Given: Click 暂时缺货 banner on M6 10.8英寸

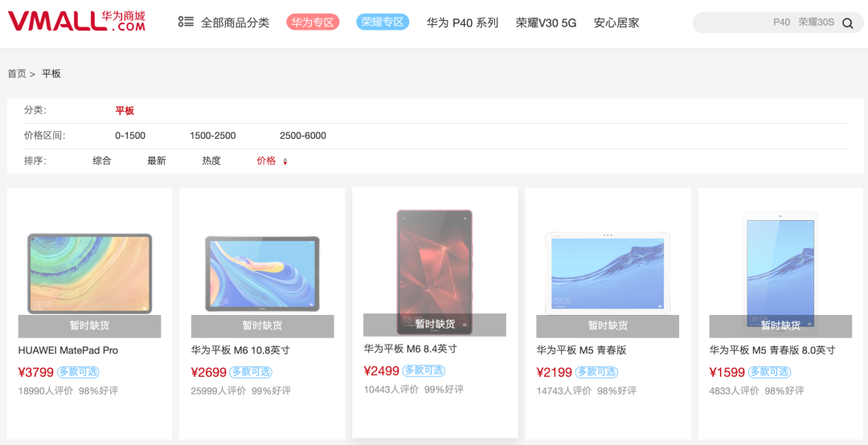Looking at the screenshot, I should (262, 326).
